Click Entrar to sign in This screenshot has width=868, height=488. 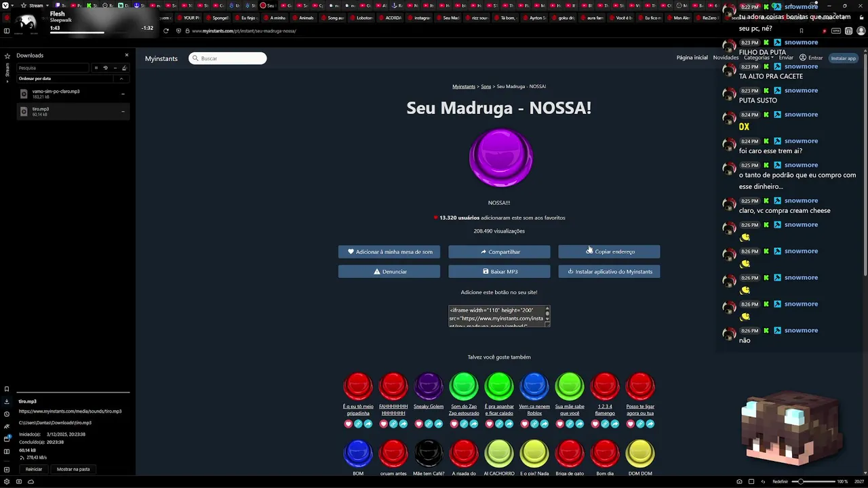tap(811, 58)
